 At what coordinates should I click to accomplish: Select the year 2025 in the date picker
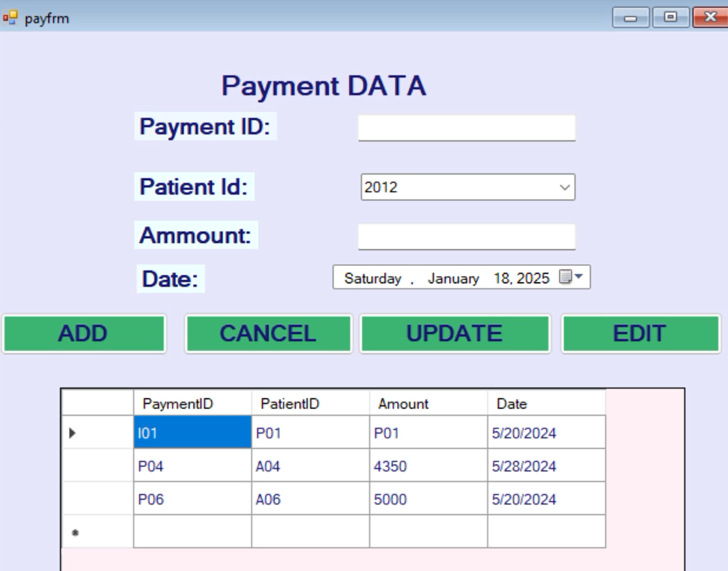click(x=533, y=278)
